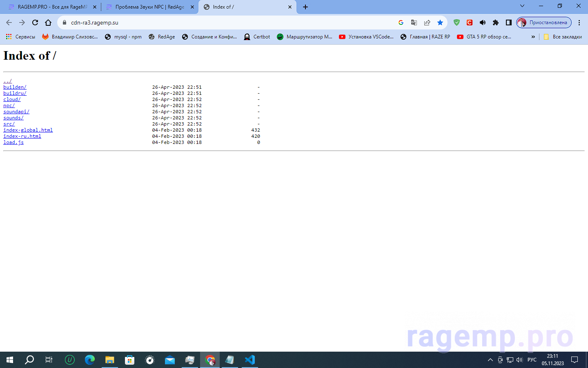The width and height of the screenshot is (588, 368).
Task: Bookmark this page with star icon
Action: click(440, 22)
